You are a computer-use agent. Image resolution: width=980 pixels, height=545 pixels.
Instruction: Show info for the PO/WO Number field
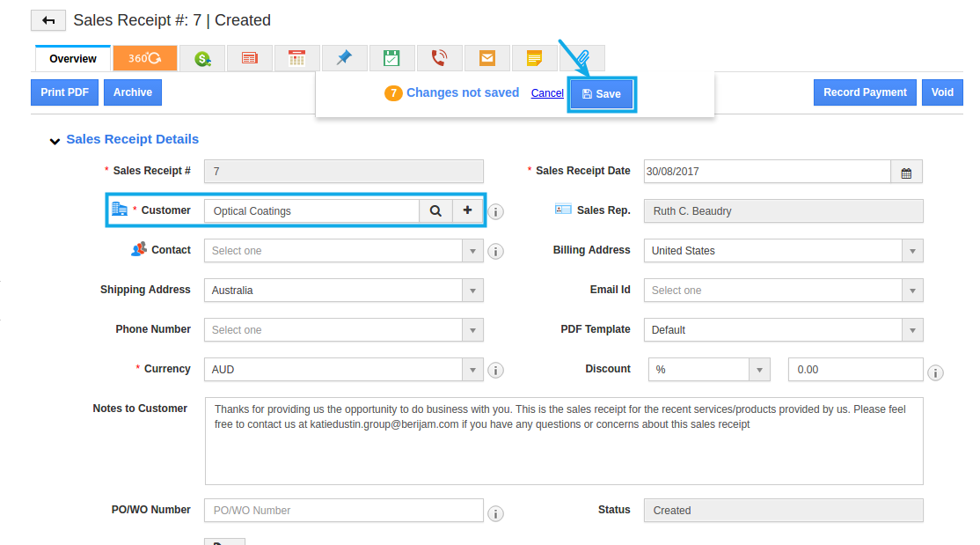click(x=495, y=513)
